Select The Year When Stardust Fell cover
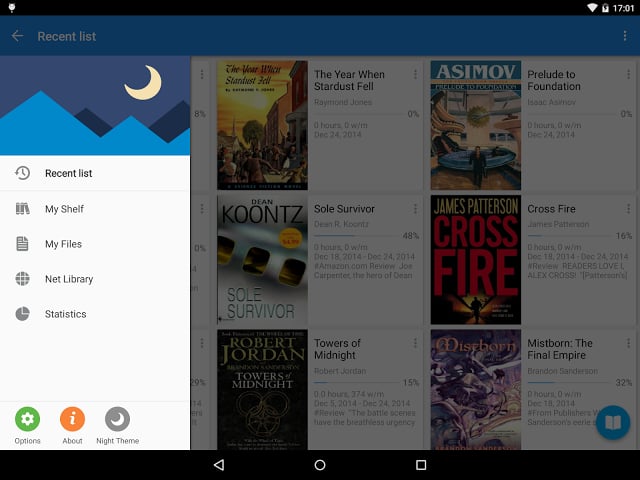Viewport: 640px width, 480px height. [x=262, y=125]
